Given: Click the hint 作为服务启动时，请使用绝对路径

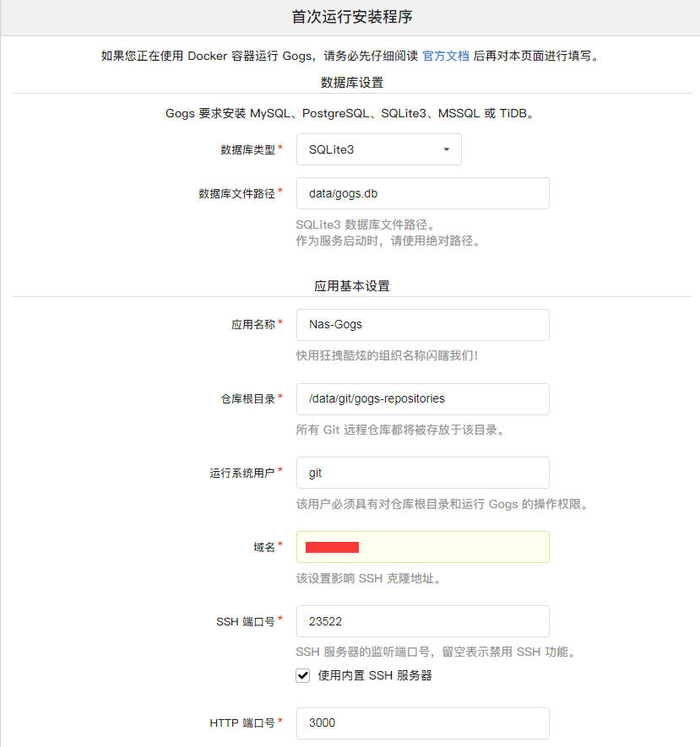Looking at the screenshot, I should pyautogui.click(x=390, y=241).
